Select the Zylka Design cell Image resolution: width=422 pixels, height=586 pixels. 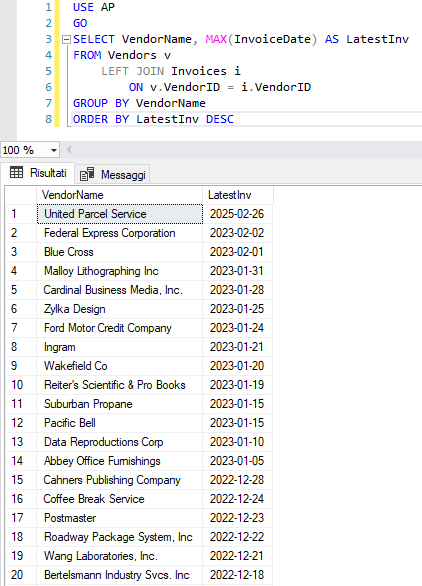tap(120, 309)
